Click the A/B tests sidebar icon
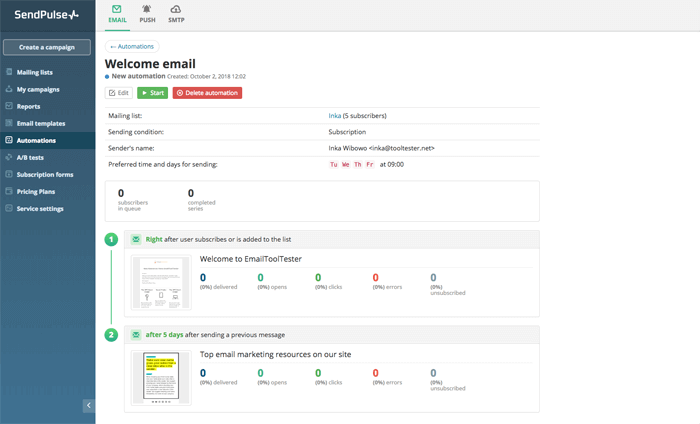This screenshot has width=700, height=424. [x=9, y=157]
